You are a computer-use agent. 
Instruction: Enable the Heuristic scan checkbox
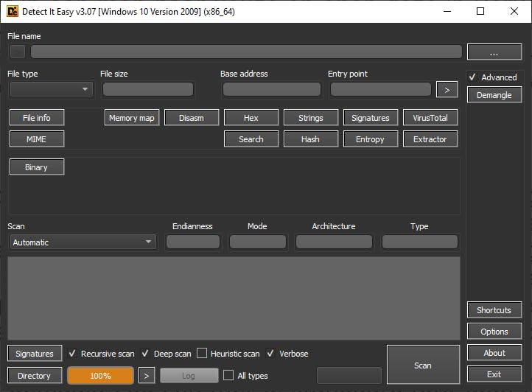[203, 354]
